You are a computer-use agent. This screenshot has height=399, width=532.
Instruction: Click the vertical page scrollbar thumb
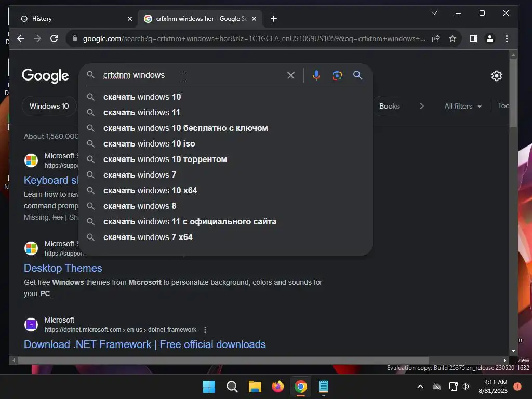[513, 93]
